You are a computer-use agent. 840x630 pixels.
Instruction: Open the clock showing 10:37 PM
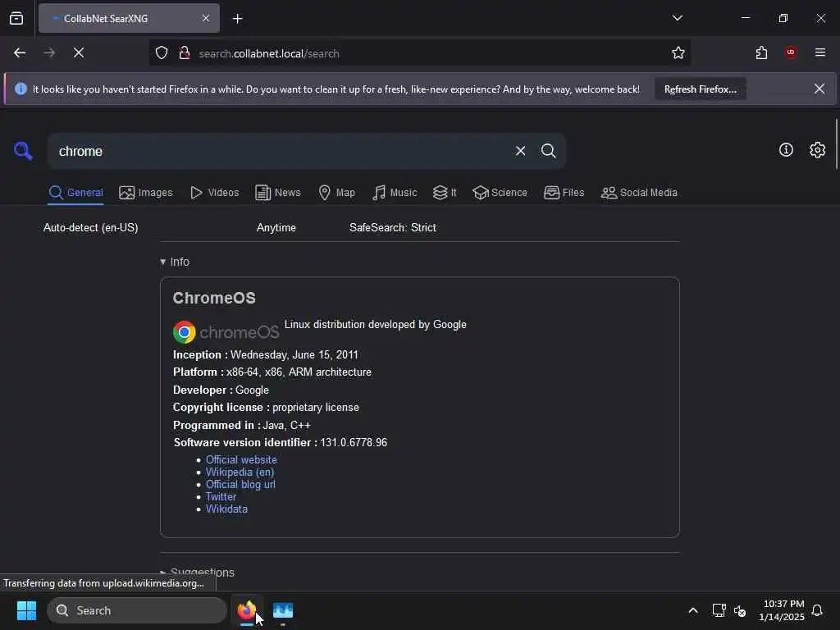pyautogui.click(x=782, y=610)
